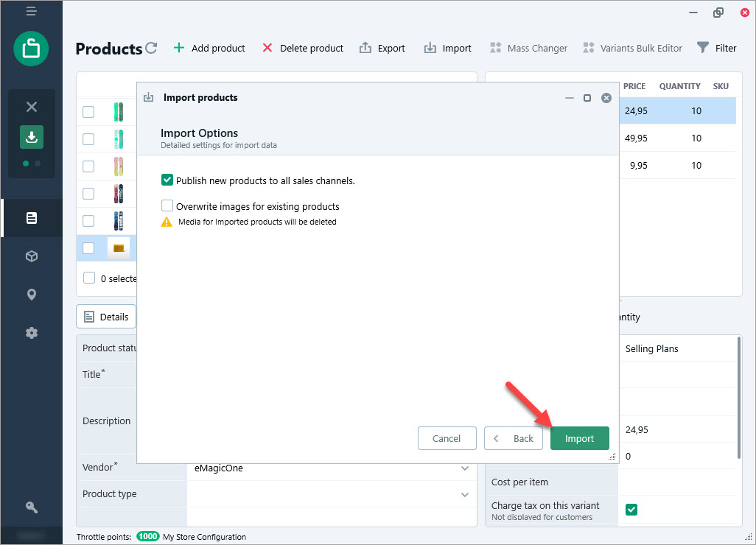Click Delete product in toolbar

pos(303,48)
